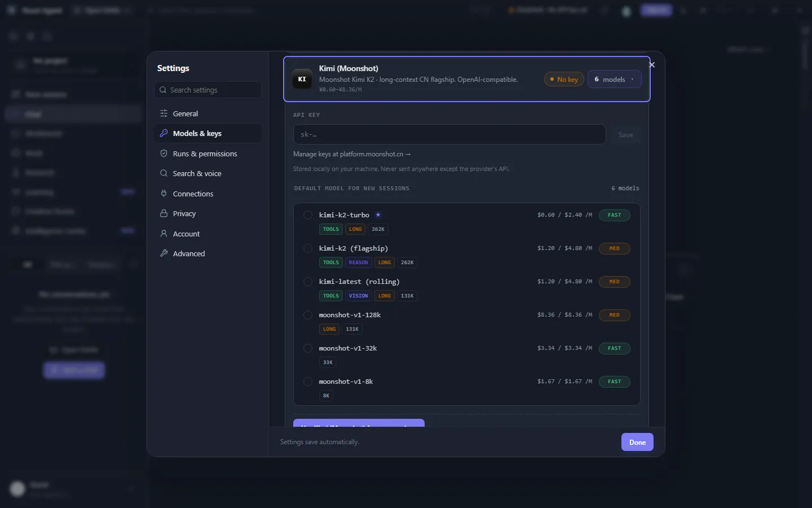Choose the kimi-latest (rolling) radio button
Viewport: 812px width, 508px height.
pyautogui.click(x=308, y=282)
